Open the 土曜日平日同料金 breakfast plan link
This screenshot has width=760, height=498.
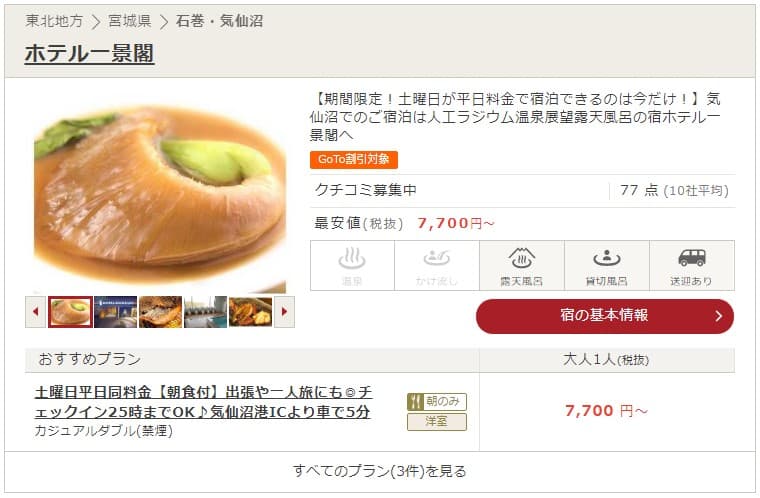tap(204, 402)
